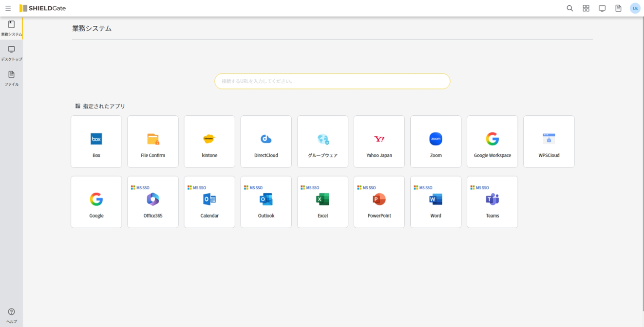
Task: Launch the グループウェア app
Action: click(x=322, y=142)
